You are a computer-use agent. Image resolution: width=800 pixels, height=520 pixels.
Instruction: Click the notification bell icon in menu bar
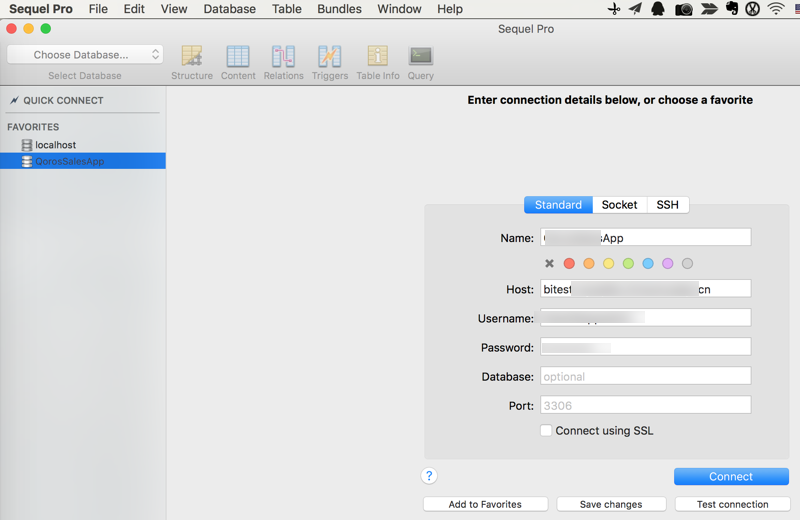[658, 9]
